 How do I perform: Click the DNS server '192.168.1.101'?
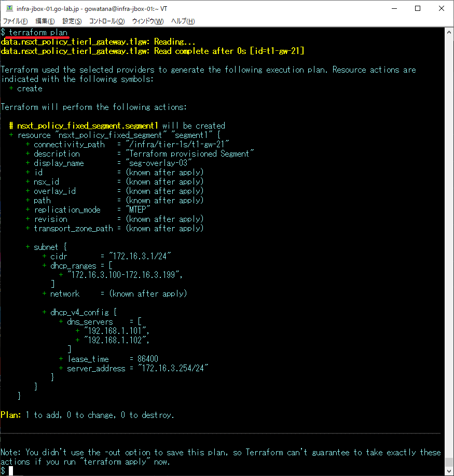[115, 331]
